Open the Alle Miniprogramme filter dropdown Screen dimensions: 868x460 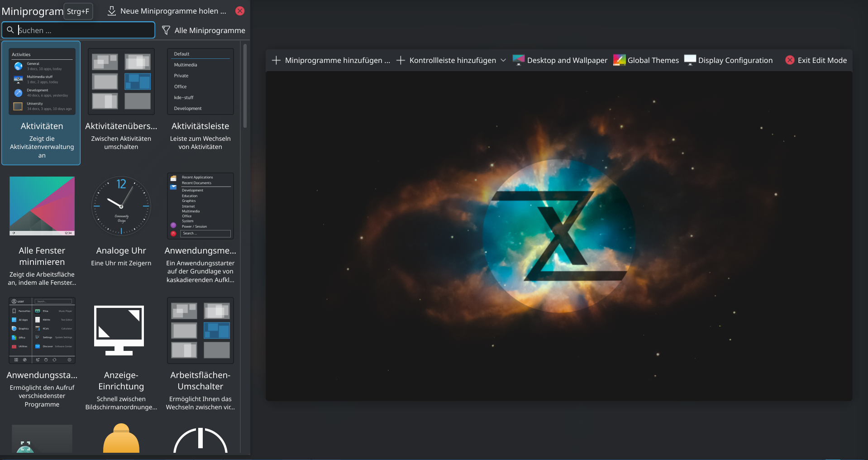point(204,30)
